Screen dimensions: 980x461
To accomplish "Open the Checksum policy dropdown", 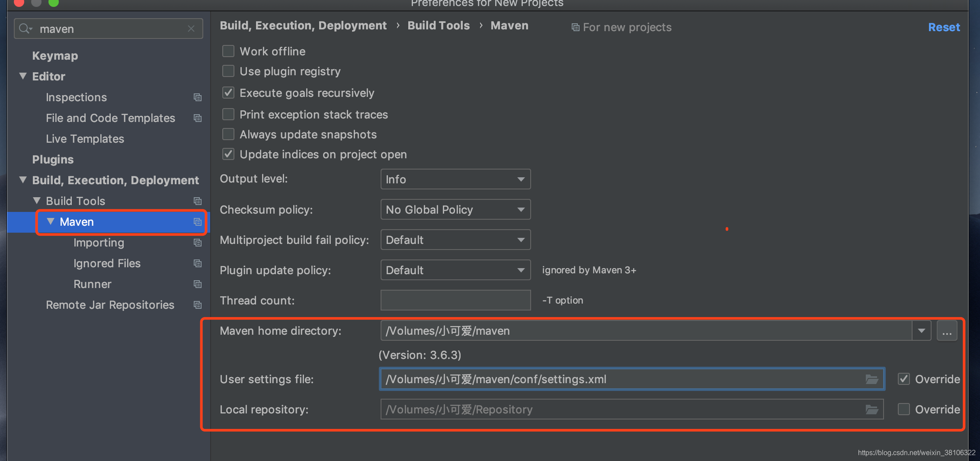I will click(455, 209).
